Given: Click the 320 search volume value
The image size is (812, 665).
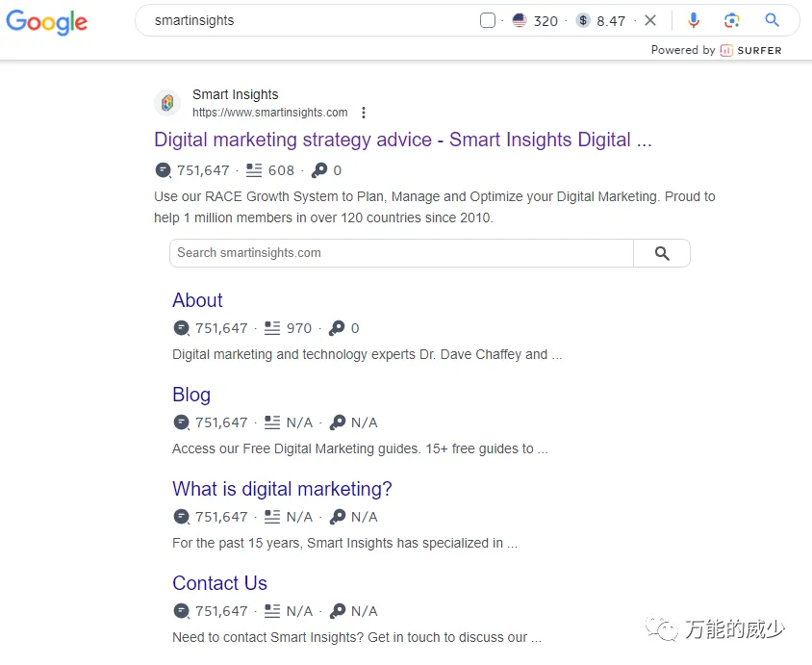Looking at the screenshot, I should [546, 21].
